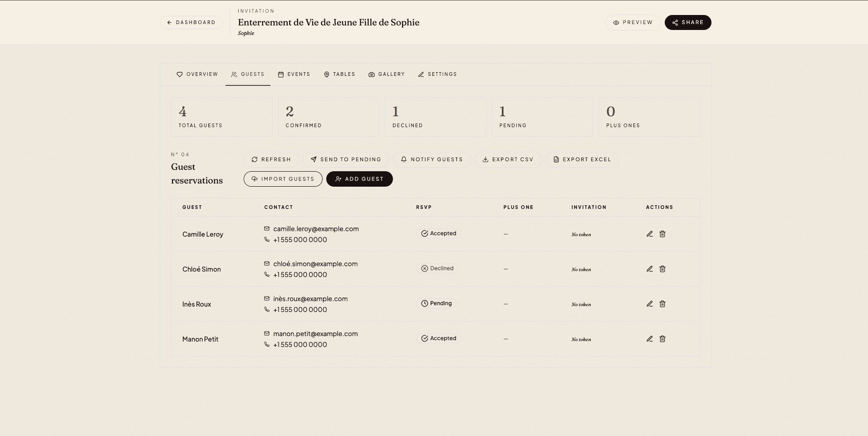The width and height of the screenshot is (868, 436).
Task: Open the Settings tab
Action: tap(437, 74)
